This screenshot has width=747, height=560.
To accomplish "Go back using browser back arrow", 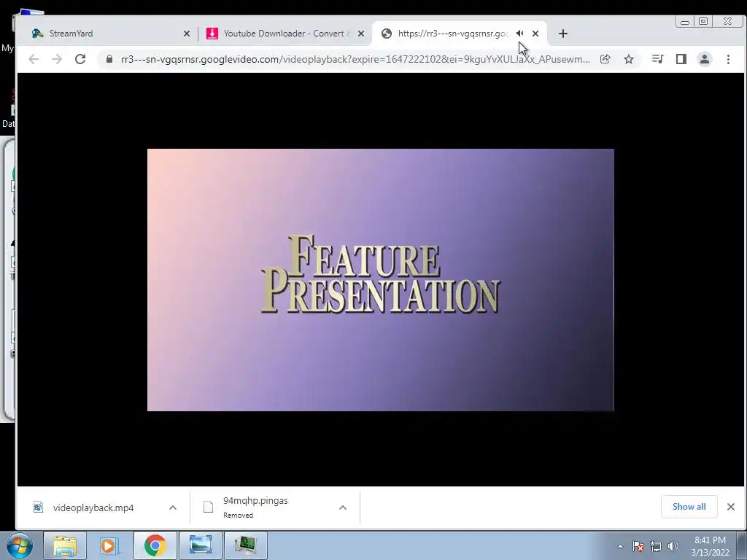I will click(34, 59).
